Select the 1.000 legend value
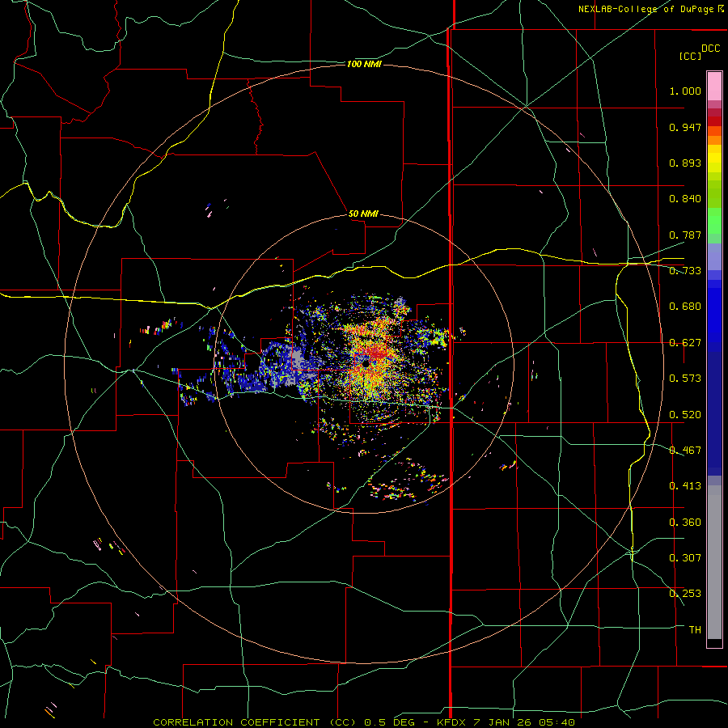The width and height of the screenshot is (728, 728). [x=685, y=91]
